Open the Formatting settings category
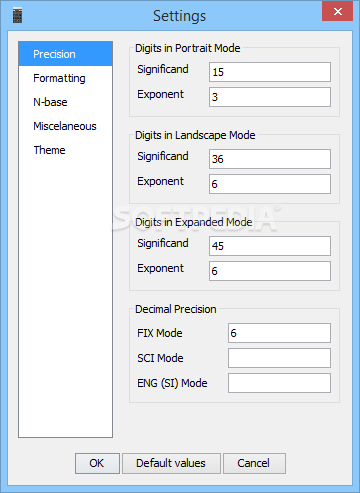This screenshot has height=493, width=360. tap(66, 78)
